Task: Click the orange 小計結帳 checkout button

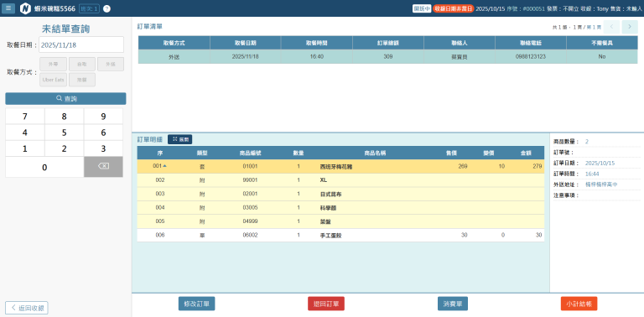Action: [x=579, y=304]
